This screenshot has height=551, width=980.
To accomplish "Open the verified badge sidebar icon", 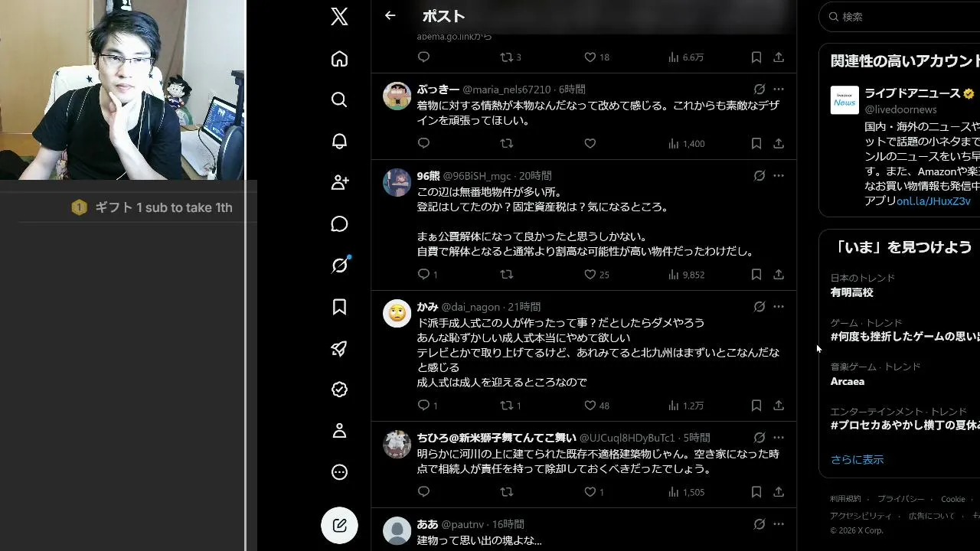I will pos(339,390).
